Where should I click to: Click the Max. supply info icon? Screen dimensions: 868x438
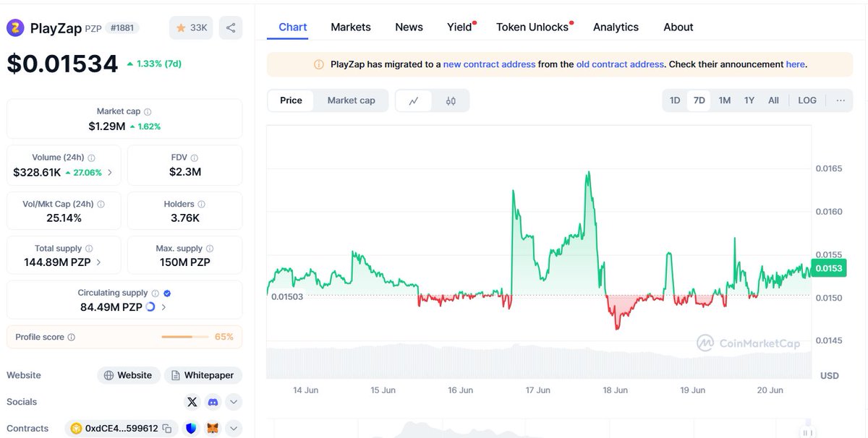209,249
